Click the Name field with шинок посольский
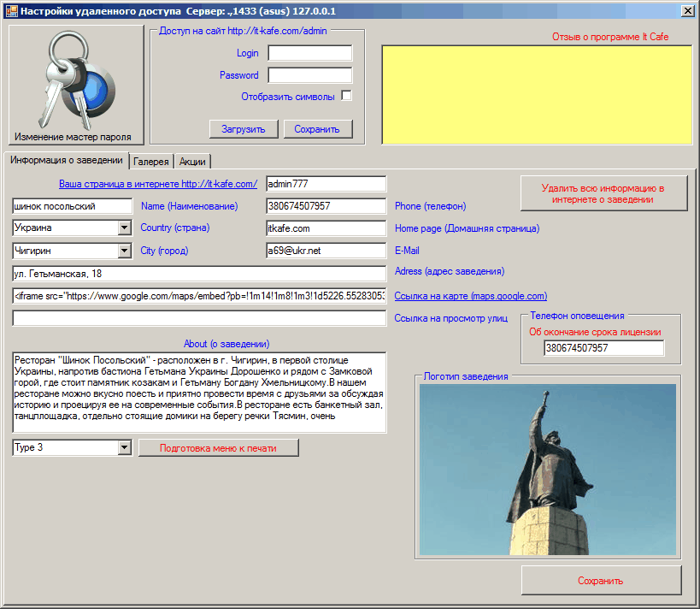The height and width of the screenshot is (609, 700). pyautogui.click(x=73, y=206)
